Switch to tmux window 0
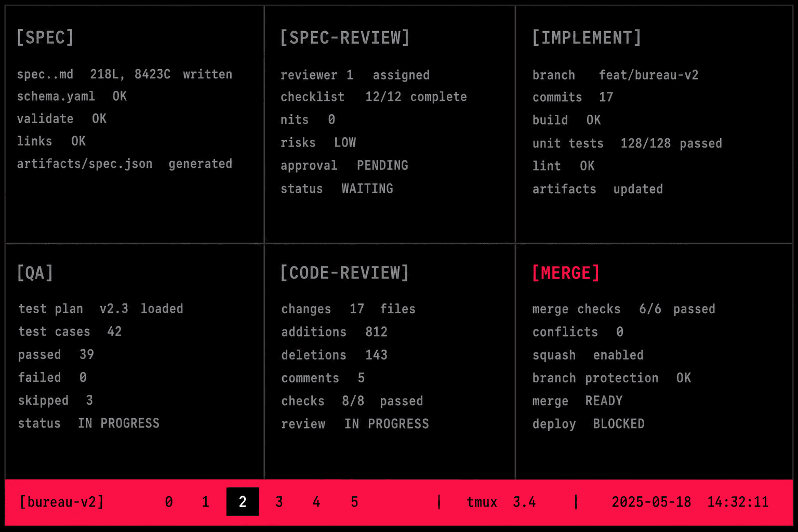The width and height of the screenshot is (798, 532). coord(169,502)
